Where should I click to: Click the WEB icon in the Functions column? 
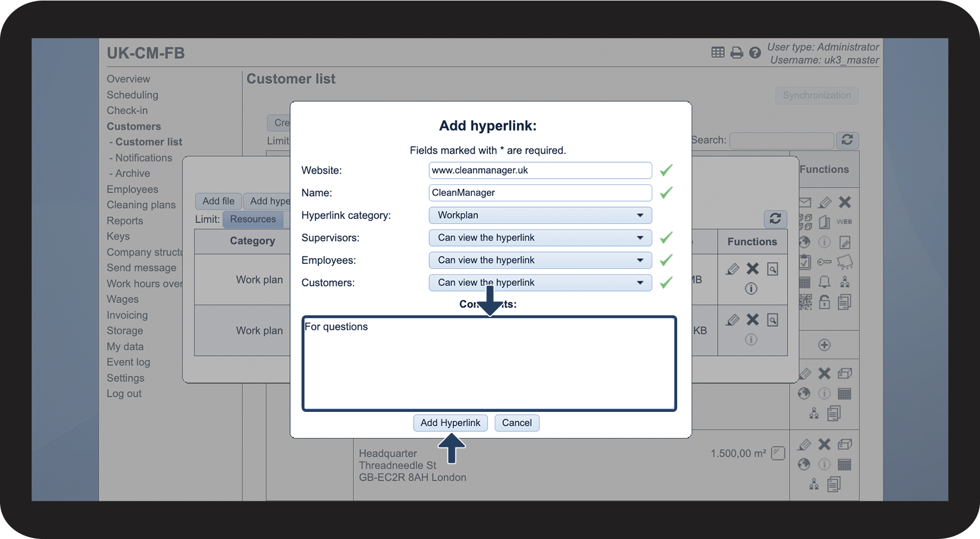point(844,221)
